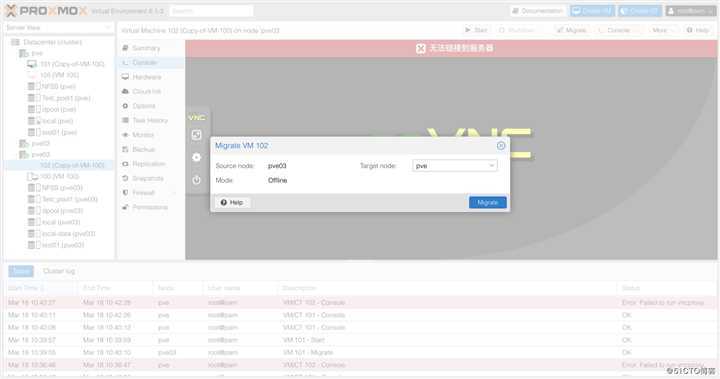Select NFS9 (pve03) storage
This screenshot has width=720, height=379.
click(62, 187)
